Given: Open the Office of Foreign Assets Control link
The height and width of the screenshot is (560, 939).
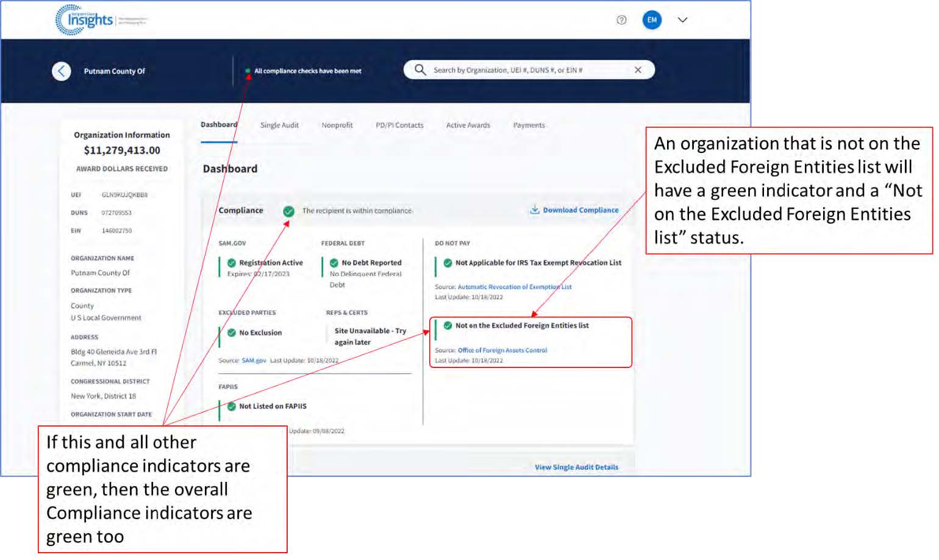Looking at the screenshot, I should click(502, 350).
